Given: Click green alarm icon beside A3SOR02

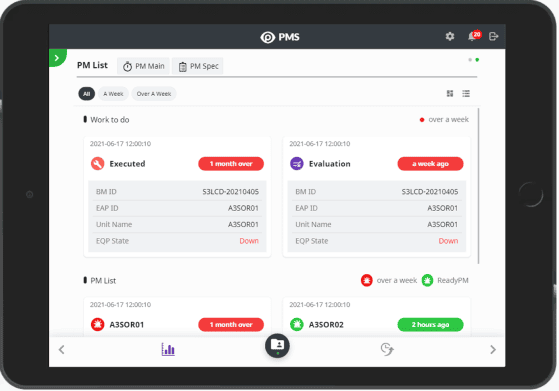Looking at the screenshot, I should pos(297,324).
